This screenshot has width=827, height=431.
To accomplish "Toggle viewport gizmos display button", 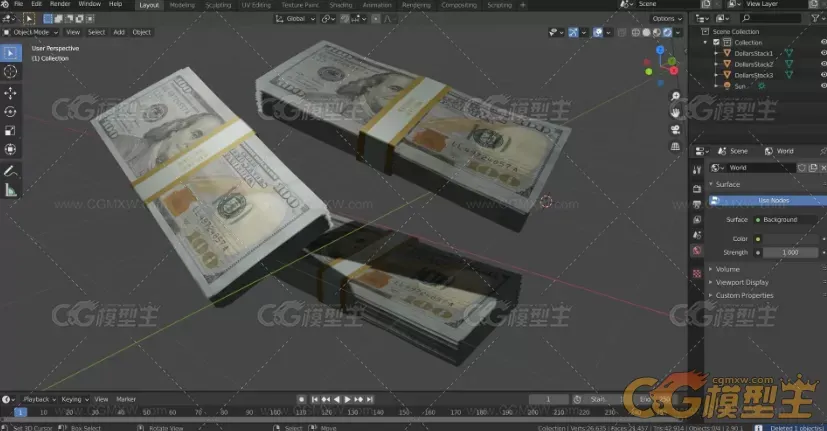I will (x=573, y=33).
